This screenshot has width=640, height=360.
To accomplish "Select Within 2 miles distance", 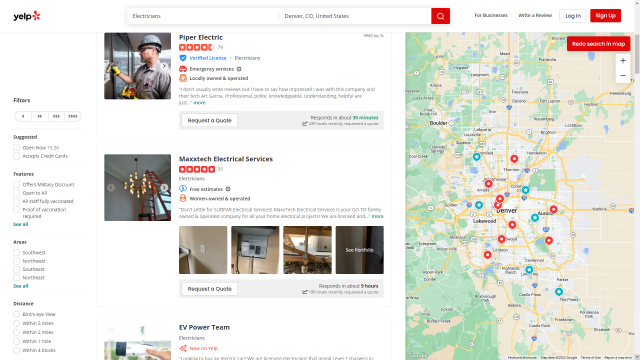I will coord(16,332).
